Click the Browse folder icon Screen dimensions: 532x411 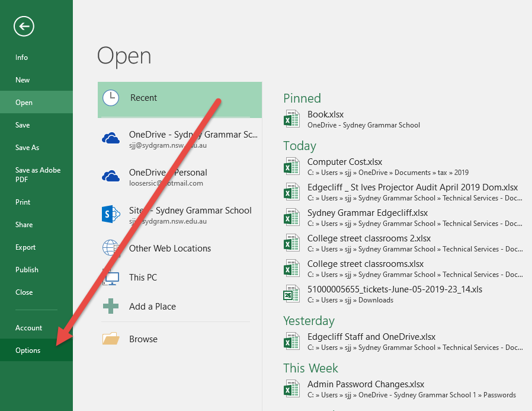coord(111,339)
